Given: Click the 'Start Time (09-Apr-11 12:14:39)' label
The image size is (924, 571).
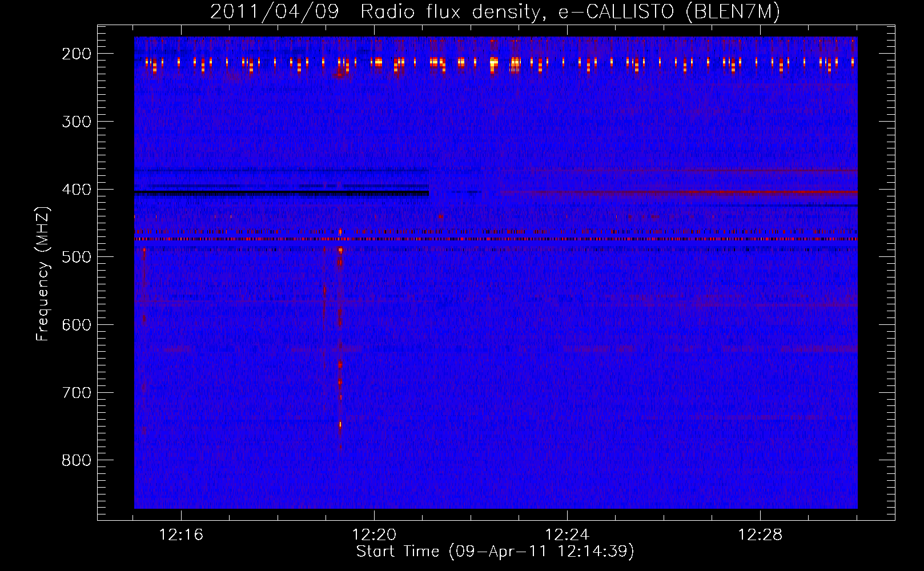Looking at the screenshot, I should click(x=495, y=552).
